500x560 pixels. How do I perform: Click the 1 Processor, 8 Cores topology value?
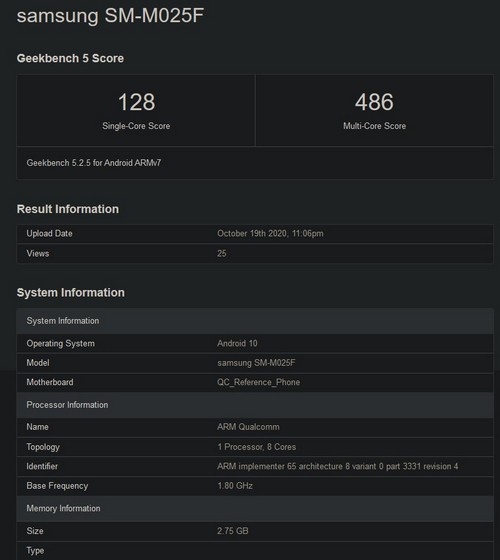[257, 447]
